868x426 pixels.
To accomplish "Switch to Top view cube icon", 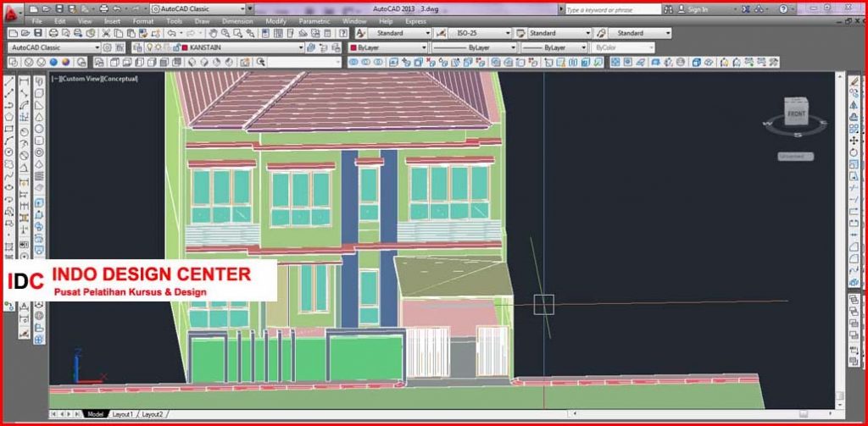I will 114,62.
